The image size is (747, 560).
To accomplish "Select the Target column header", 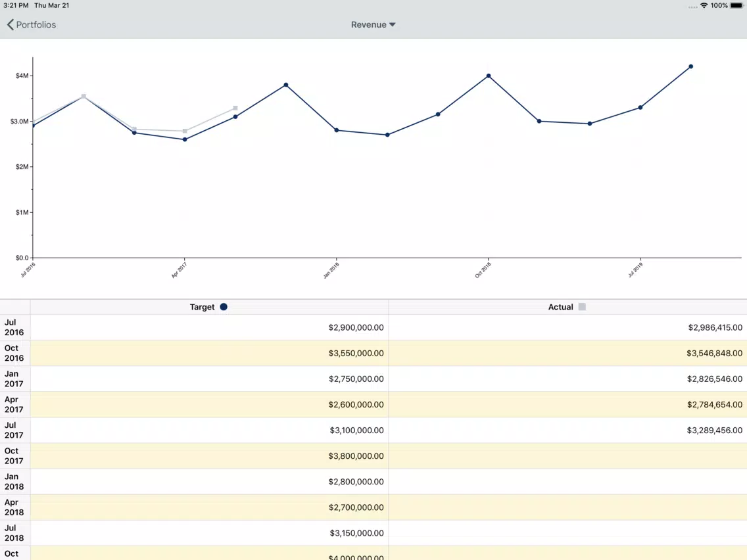I will tap(209, 307).
